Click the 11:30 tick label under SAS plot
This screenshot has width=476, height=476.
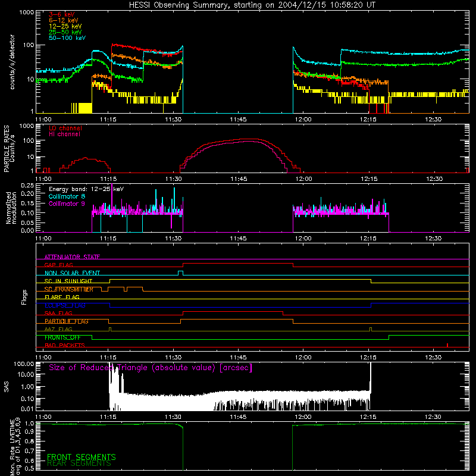173,417
